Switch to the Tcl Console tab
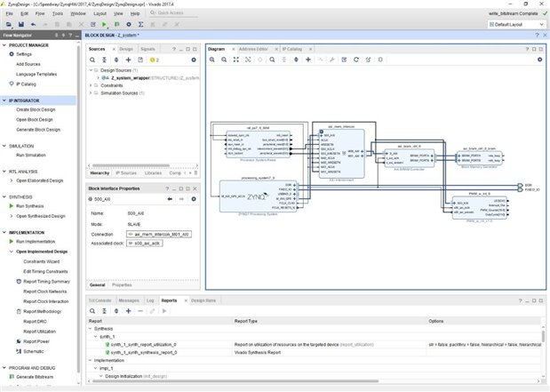This screenshot has height=392, width=550. 100,300
